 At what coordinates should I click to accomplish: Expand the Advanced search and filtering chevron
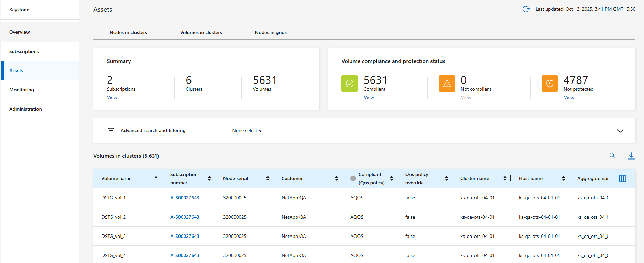[x=620, y=131]
